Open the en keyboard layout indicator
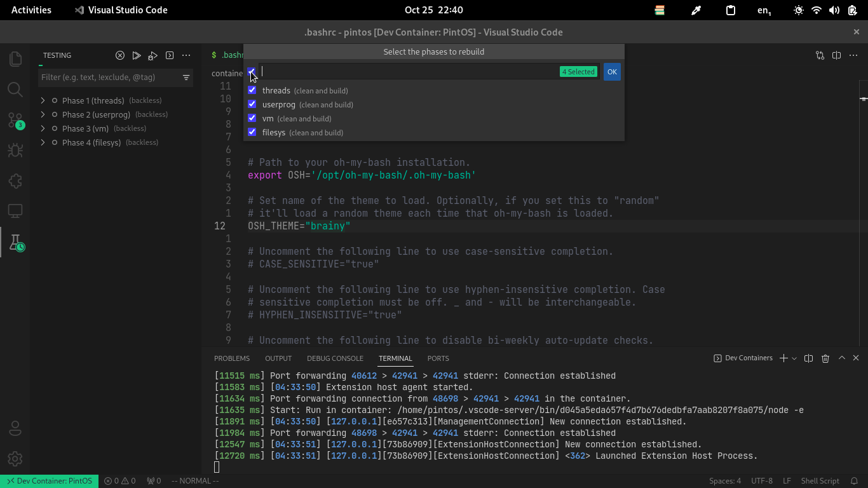This screenshot has height=488, width=868. pyautogui.click(x=764, y=10)
